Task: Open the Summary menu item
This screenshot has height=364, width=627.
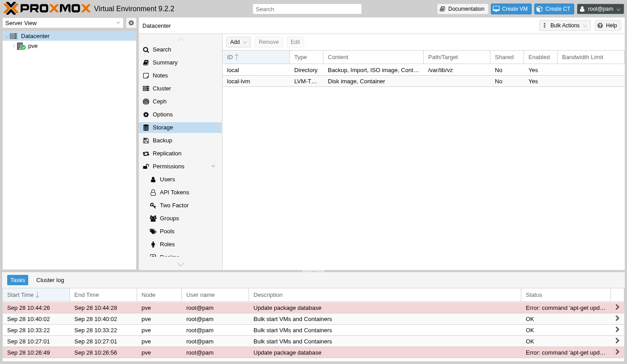Action: point(180,63)
